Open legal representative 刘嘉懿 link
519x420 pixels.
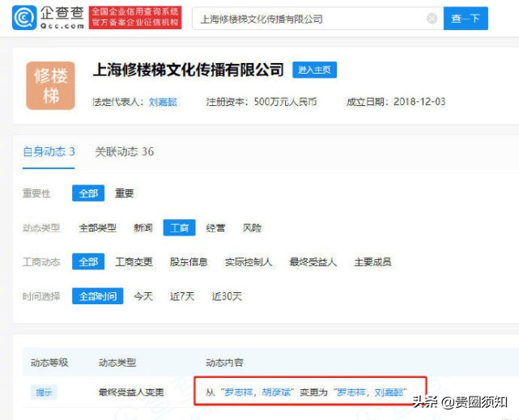coord(163,102)
